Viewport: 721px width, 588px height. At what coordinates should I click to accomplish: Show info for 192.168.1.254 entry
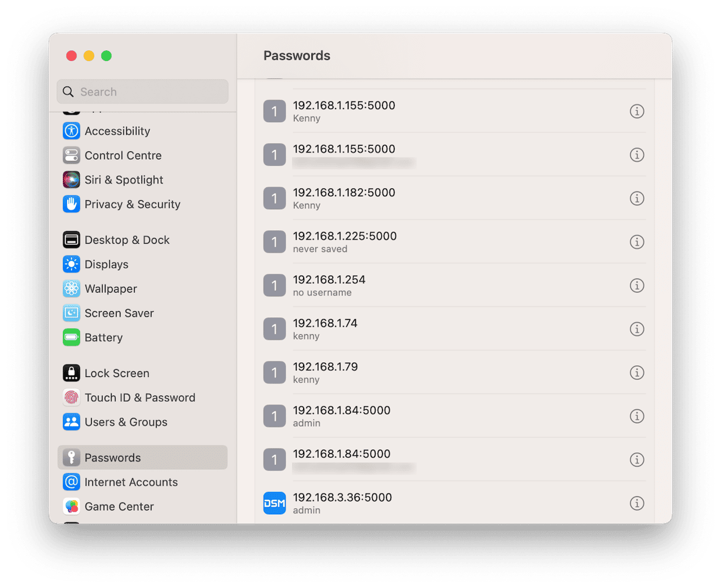pyautogui.click(x=636, y=286)
